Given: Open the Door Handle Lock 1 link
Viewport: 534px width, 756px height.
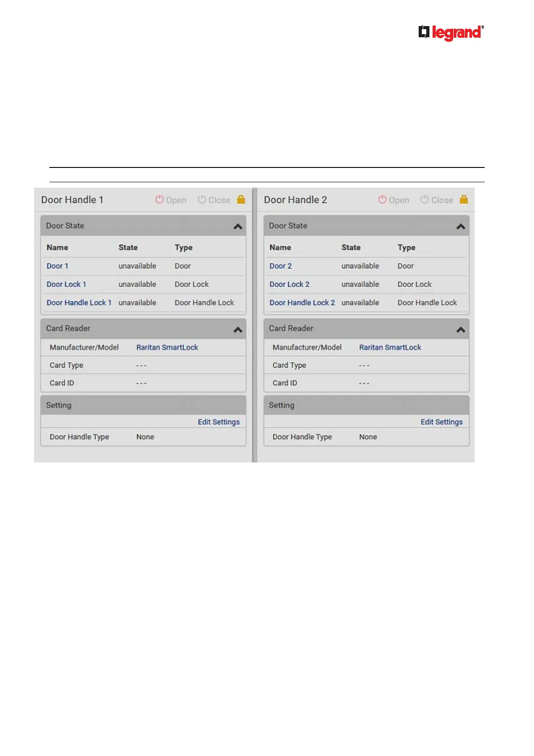Looking at the screenshot, I should 79,303.
